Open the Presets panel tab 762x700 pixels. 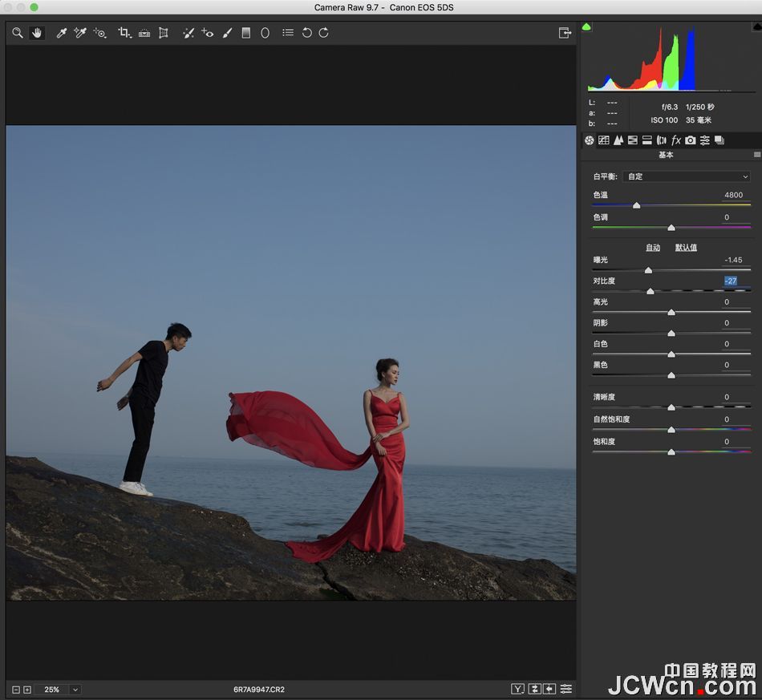tap(705, 140)
